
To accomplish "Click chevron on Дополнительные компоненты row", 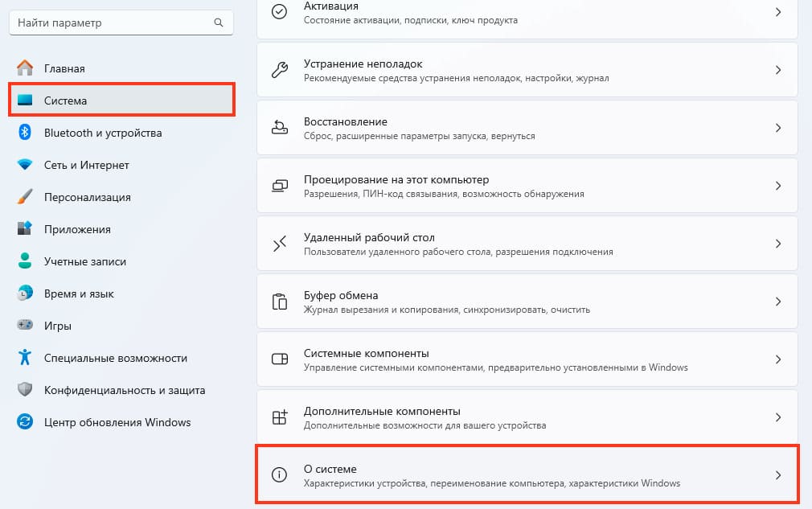I will pos(777,417).
